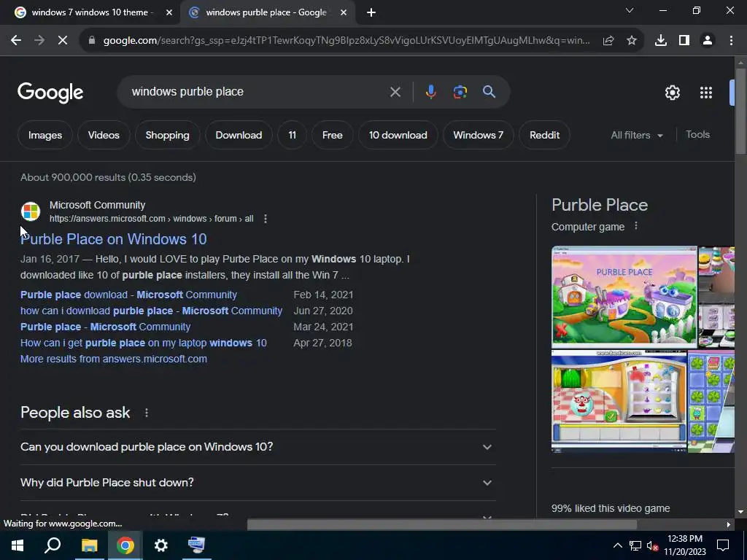Viewport: 747px width, 560px height.
Task: Open the Chrome three-dot menu
Action: (x=731, y=41)
